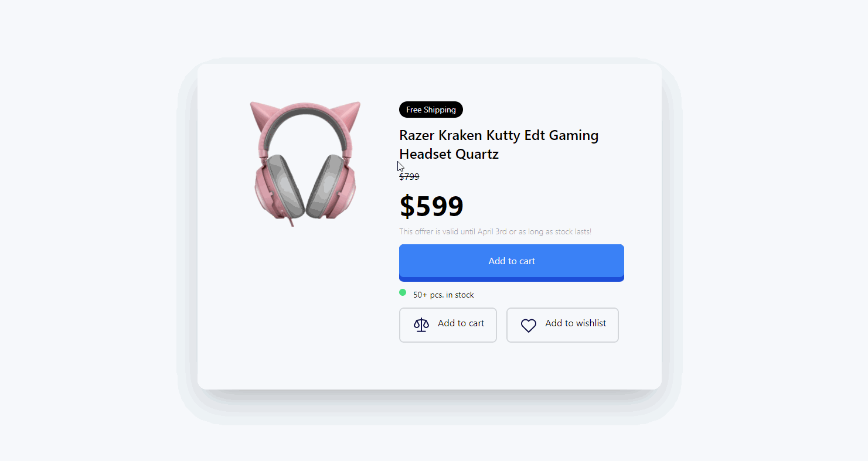The image size is (868, 461).
Task: Click the blue Add to cart button
Action: pos(512,262)
